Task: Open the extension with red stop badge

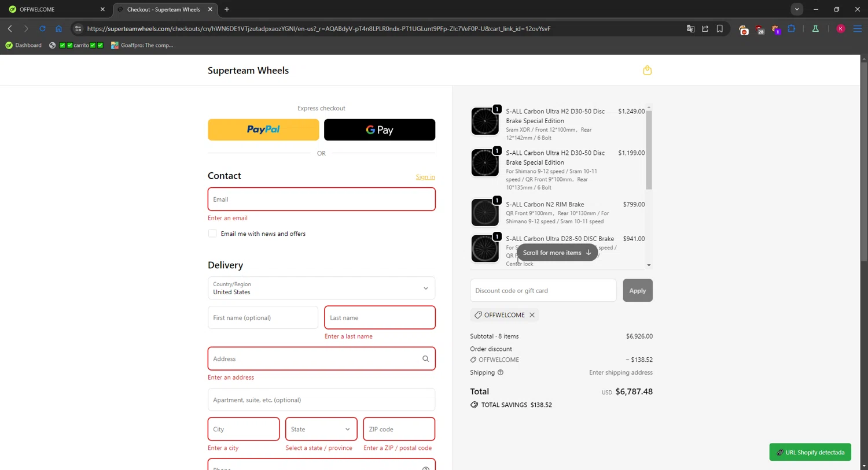Action: point(744,29)
